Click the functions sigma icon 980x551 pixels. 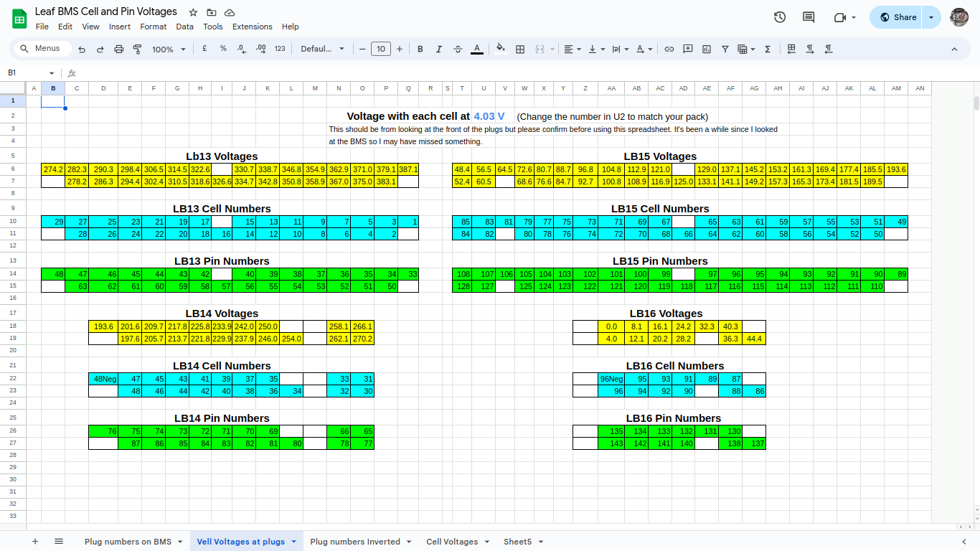[768, 49]
